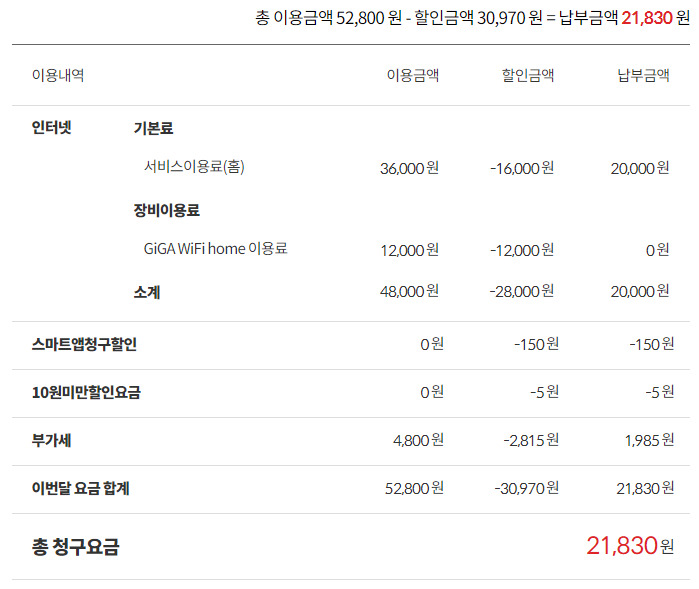The height and width of the screenshot is (589, 699).
Task: Click the 장비이용료 section heading
Action: point(167,210)
